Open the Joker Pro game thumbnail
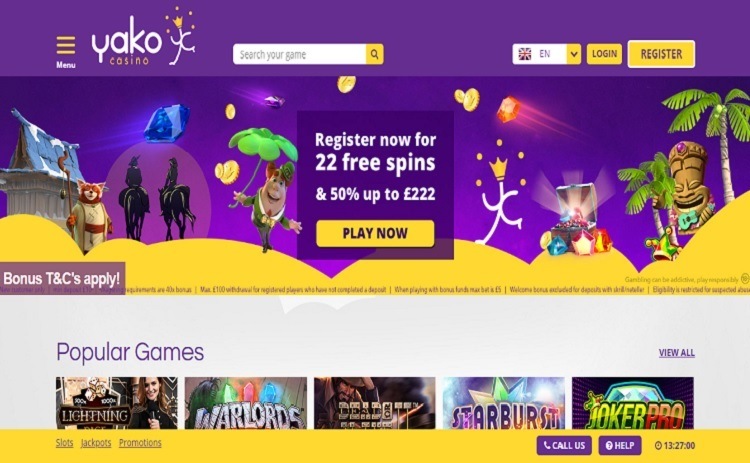This screenshot has width=750, height=463. (633, 403)
